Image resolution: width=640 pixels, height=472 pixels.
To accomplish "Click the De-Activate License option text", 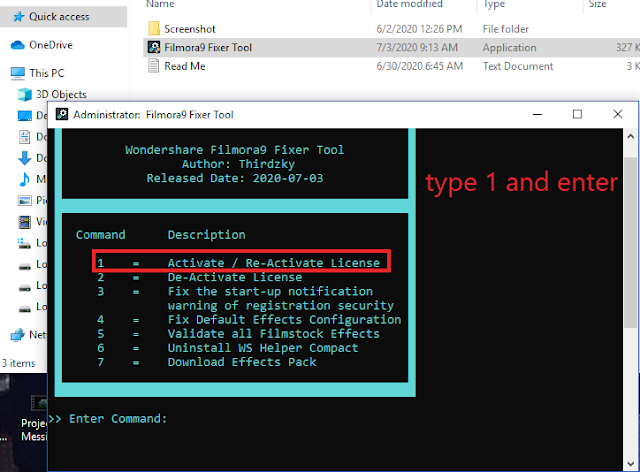I will click(x=235, y=277).
